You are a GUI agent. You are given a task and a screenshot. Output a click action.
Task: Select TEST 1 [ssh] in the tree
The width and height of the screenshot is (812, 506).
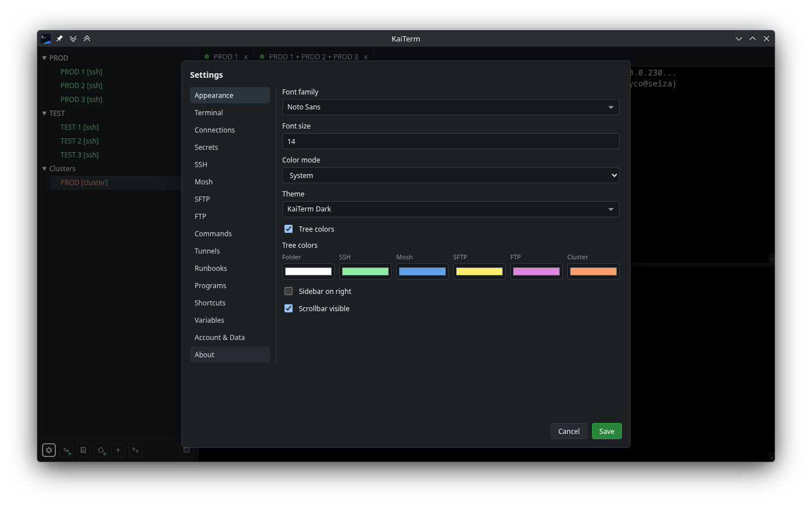[79, 127]
